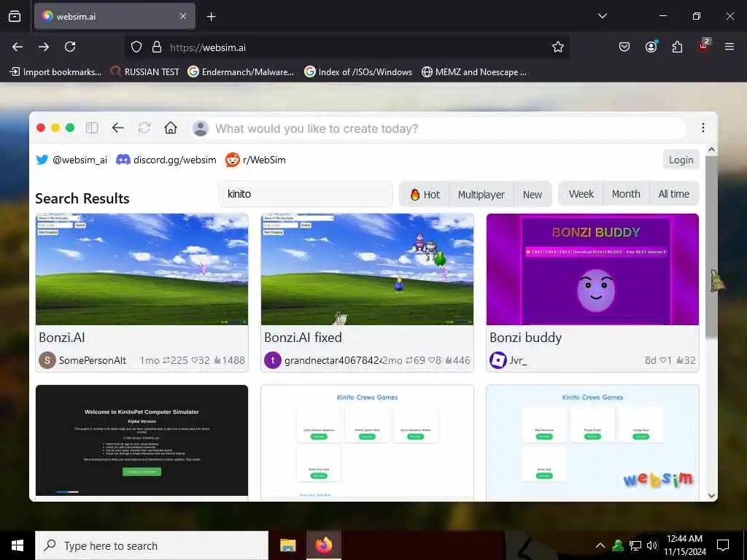Viewport: 747px width, 560px height.
Task: Click the taskbar 'Type here to search' box
Action: [x=152, y=545]
